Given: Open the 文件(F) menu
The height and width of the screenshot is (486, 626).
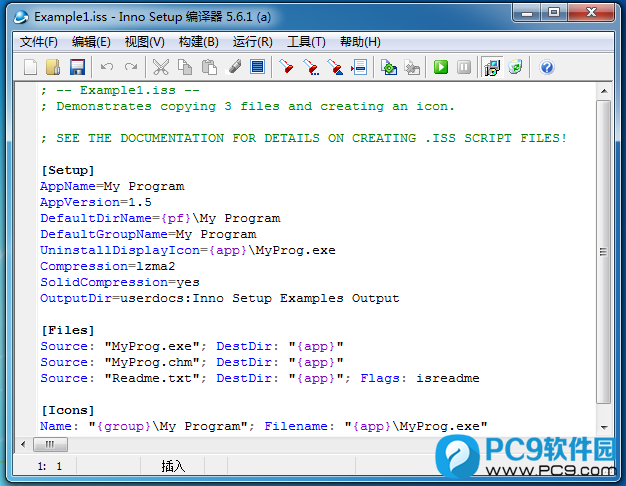Looking at the screenshot, I should pos(39,42).
